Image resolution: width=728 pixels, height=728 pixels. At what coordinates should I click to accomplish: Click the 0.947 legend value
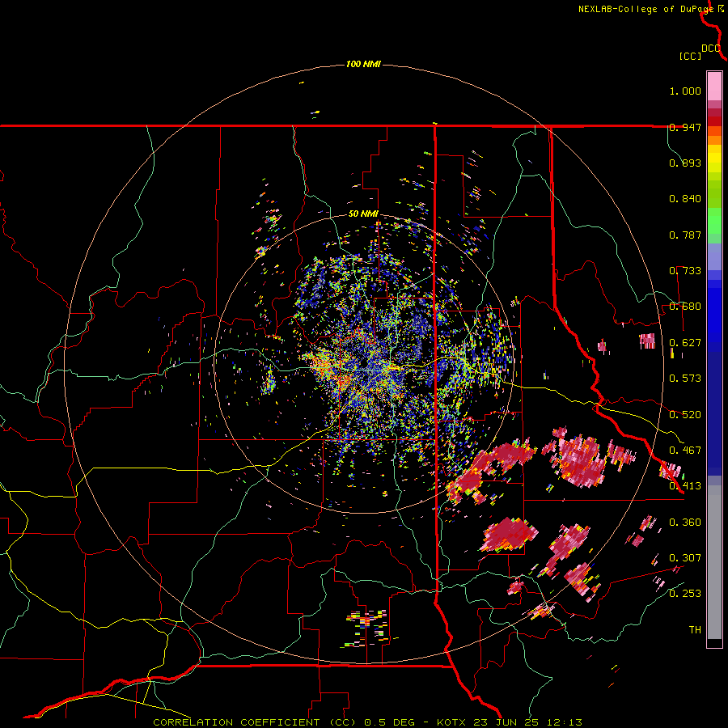685,127
